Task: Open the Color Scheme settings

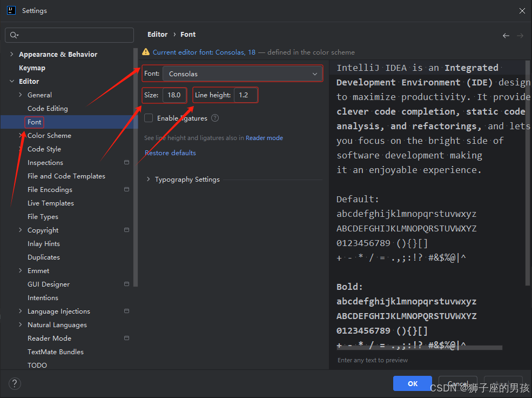Action: (49, 136)
